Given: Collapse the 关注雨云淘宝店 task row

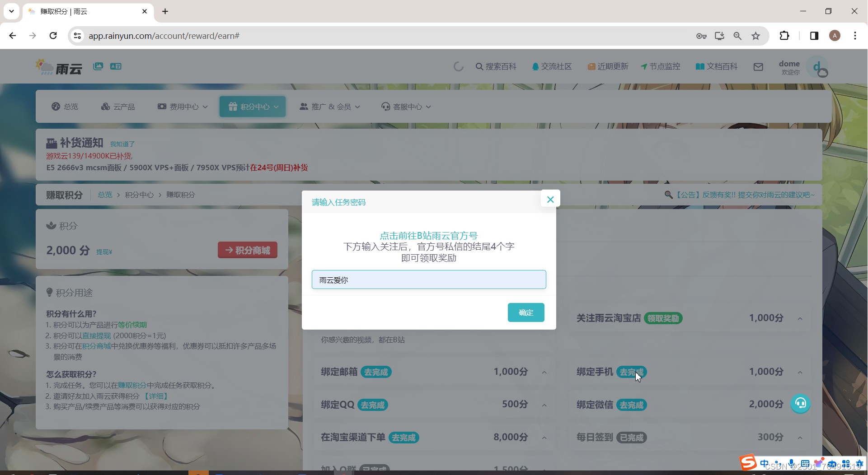Looking at the screenshot, I should click(x=800, y=318).
